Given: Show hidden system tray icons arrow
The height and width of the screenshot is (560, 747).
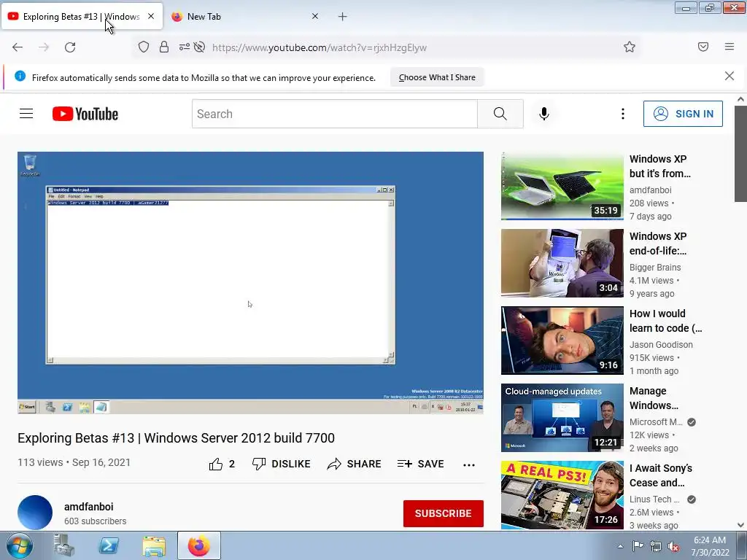Looking at the screenshot, I should coord(620,546).
